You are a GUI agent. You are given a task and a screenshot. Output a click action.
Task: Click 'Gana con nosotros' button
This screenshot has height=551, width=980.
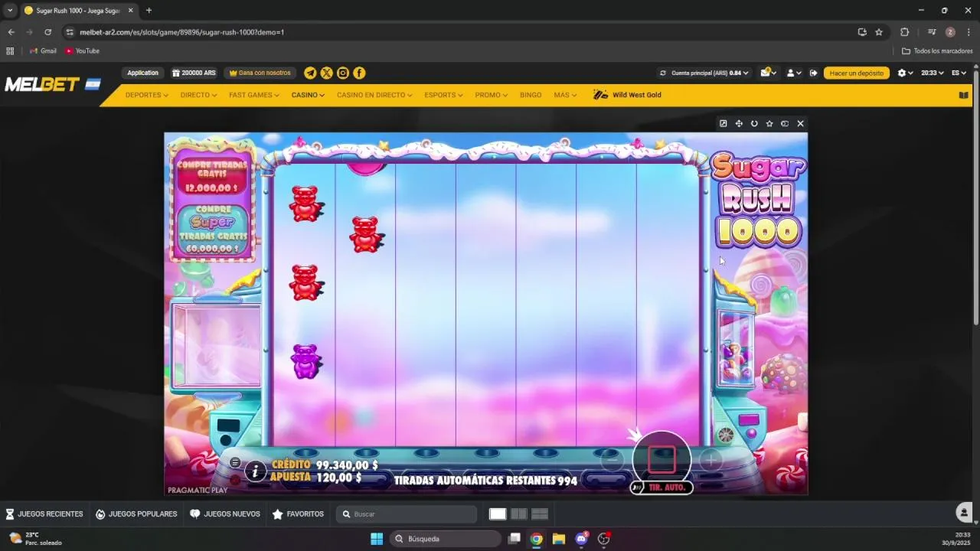(x=260, y=73)
